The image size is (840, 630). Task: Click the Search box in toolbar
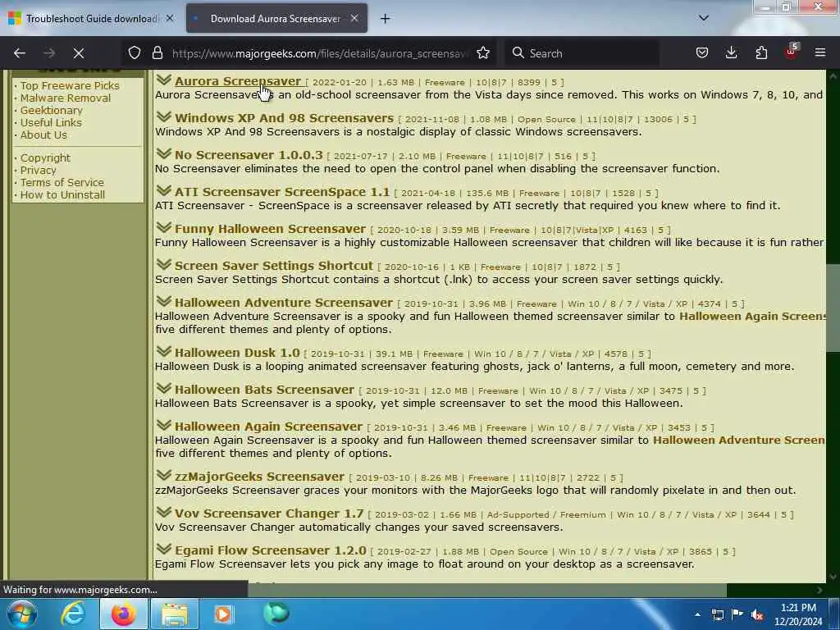582,53
